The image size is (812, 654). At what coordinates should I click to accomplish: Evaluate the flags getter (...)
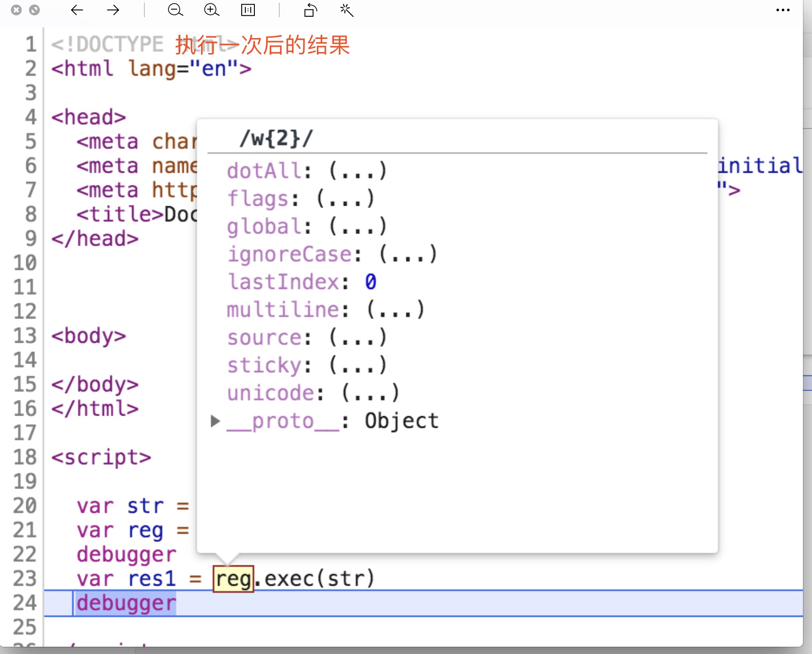(345, 199)
